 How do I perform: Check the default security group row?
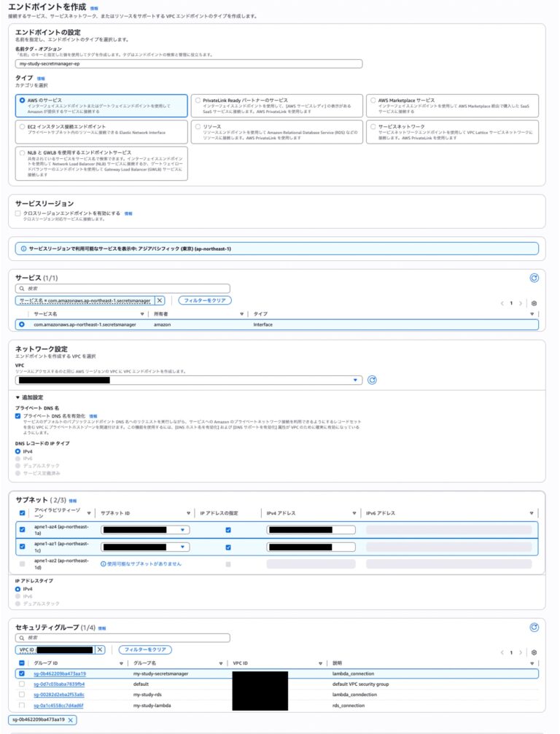21,684
